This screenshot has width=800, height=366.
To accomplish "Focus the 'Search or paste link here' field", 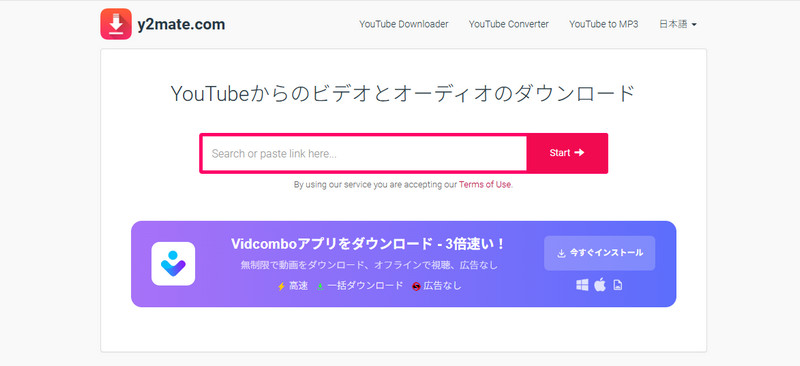I will 364,153.
